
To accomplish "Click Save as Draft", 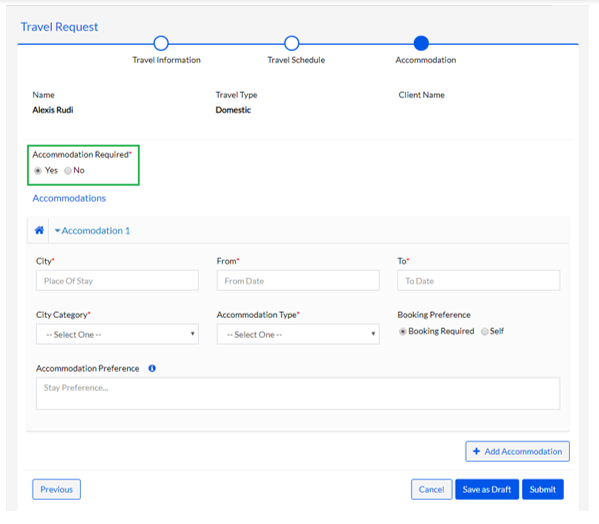I will 487,489.
